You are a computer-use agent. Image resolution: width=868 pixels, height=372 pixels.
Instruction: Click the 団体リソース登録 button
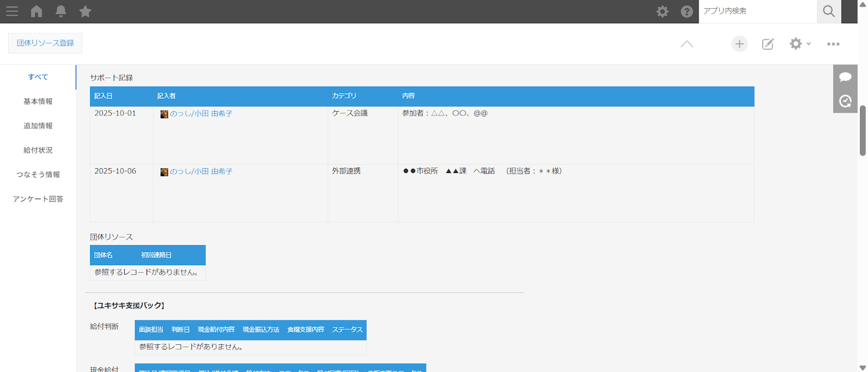pos(45,43)
